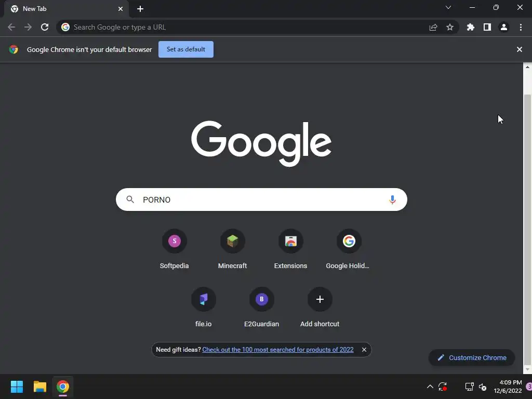
Task: Close the New Tab tab
Action: tap(121, 9)
